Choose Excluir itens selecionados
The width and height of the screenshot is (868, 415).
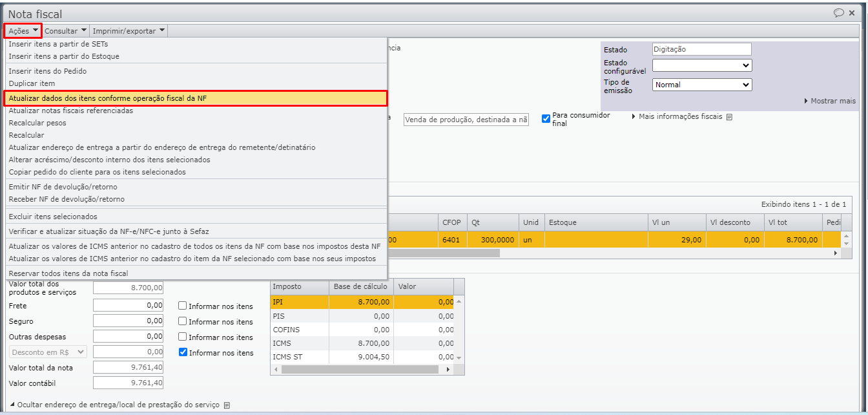[196, 217]
